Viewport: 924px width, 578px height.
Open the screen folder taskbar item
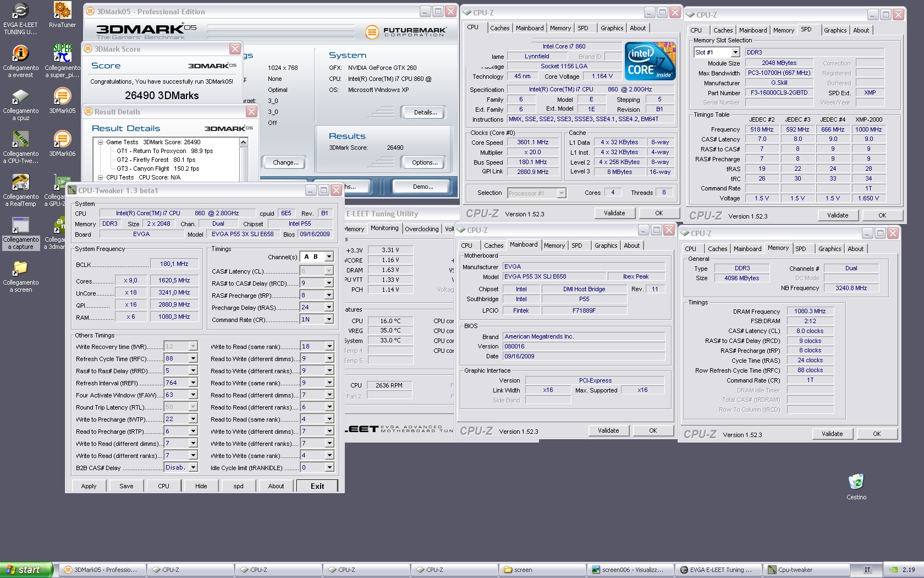(x=542, y=570)
